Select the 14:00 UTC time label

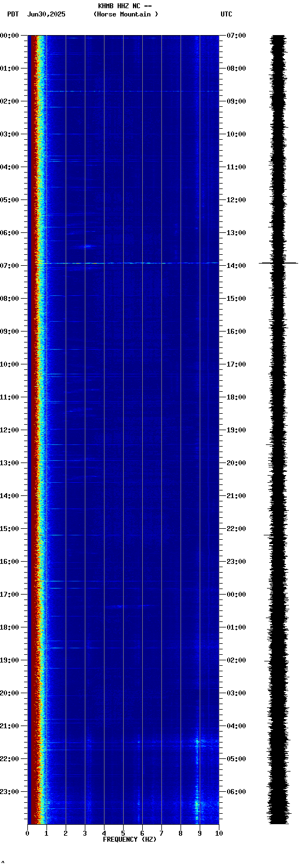236,266
